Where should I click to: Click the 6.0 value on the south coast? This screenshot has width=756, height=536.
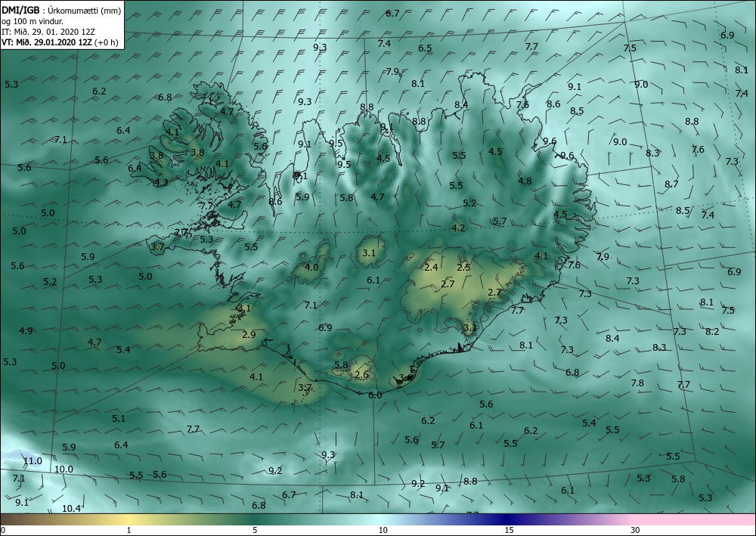(375, 395)
